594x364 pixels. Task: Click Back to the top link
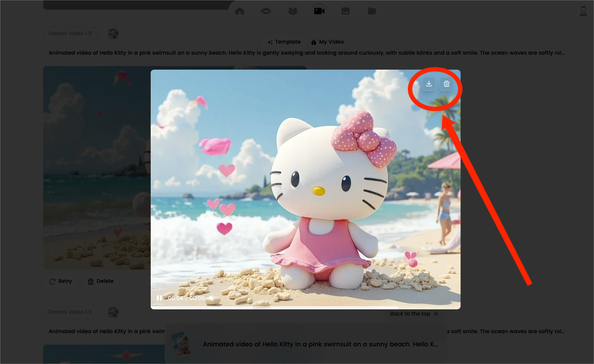point(414,314)
